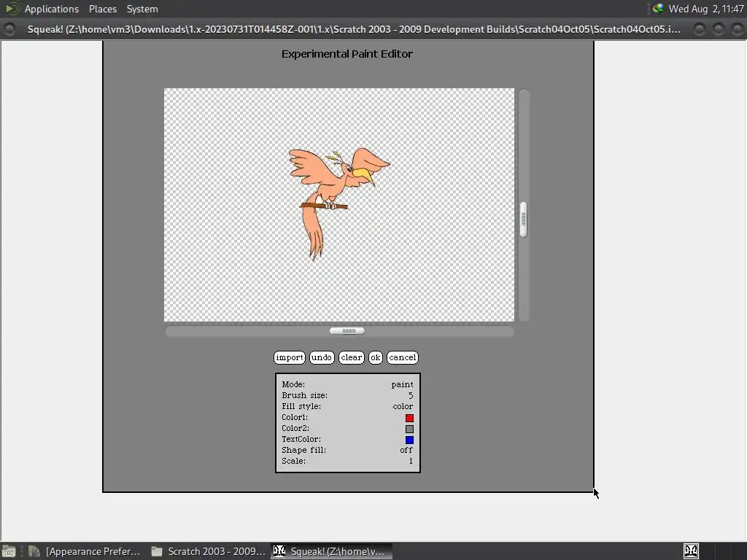
Task: Open the Color2 gray swatch
Action: click(x=409, y=429)
